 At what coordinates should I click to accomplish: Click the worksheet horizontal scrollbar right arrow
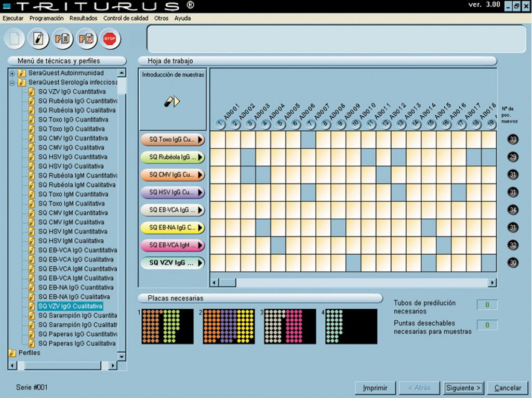(492, 283)
